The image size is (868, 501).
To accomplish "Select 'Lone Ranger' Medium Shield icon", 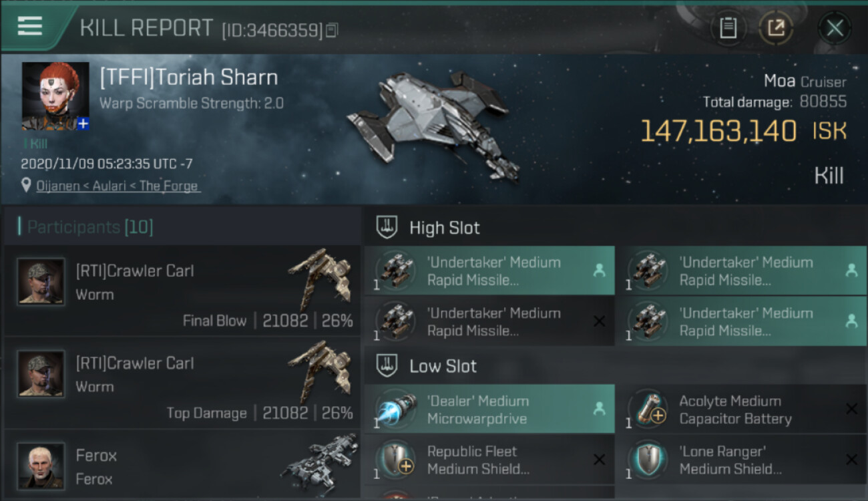I will 648,460.
